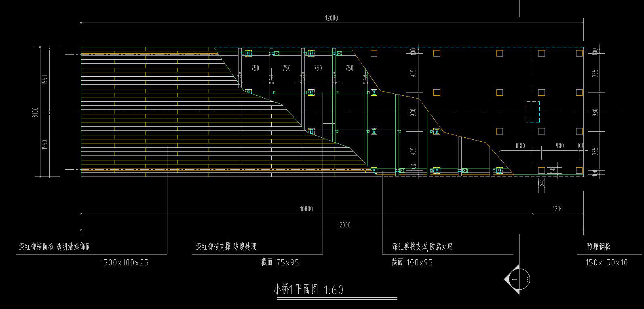Click the 900 dimension text
The width and height of the screenshot is (644, 309).
560,146
